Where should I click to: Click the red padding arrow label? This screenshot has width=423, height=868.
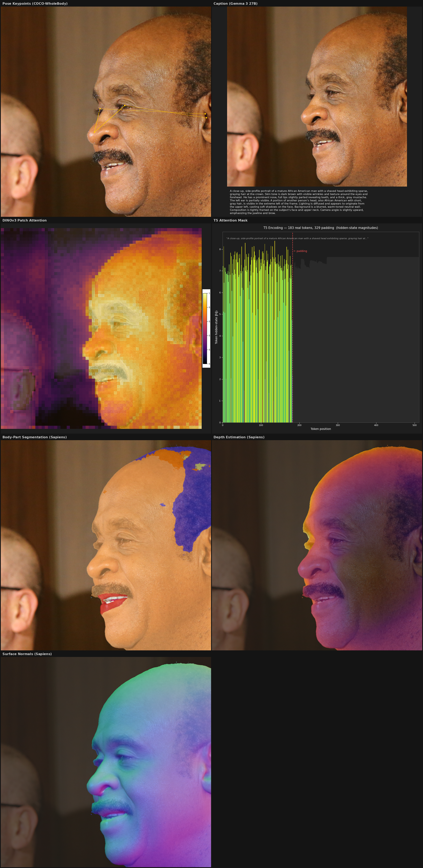click(x=300, y=251)
